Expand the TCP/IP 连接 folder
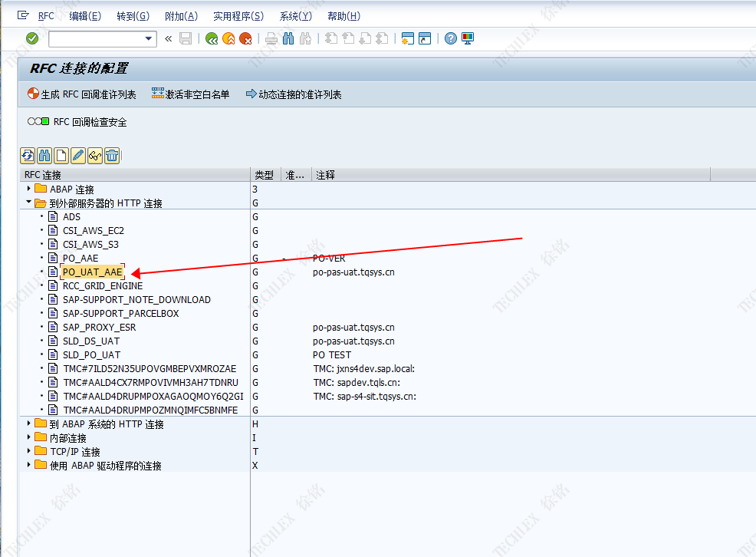756x557 pixels. coord(29,451)
